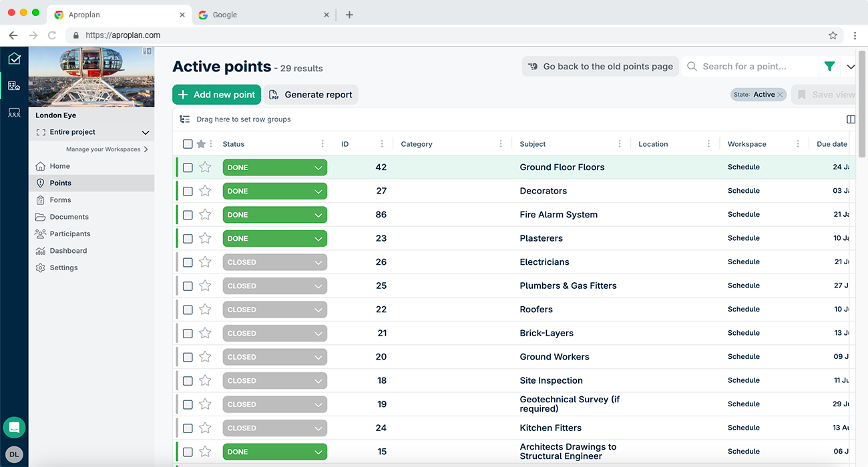
Task: Click the column layout icon at table right
Action: point(851,119)
